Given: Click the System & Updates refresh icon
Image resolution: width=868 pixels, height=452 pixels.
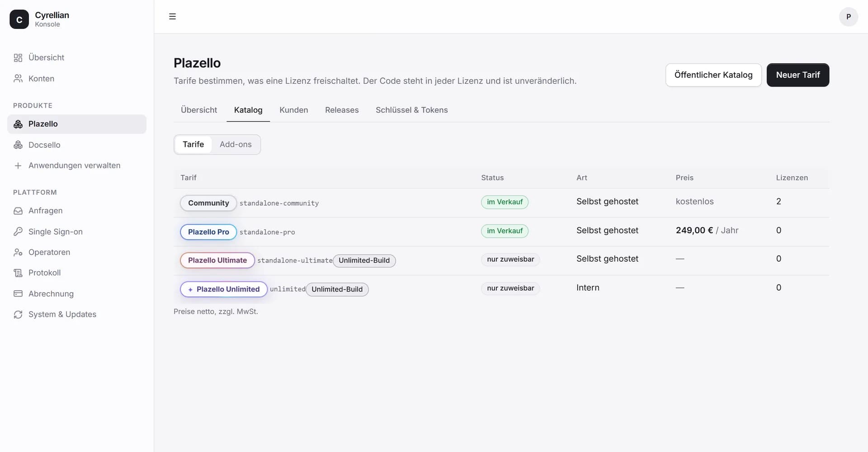Looking at the screenshot, I should [x=18, y=315].
